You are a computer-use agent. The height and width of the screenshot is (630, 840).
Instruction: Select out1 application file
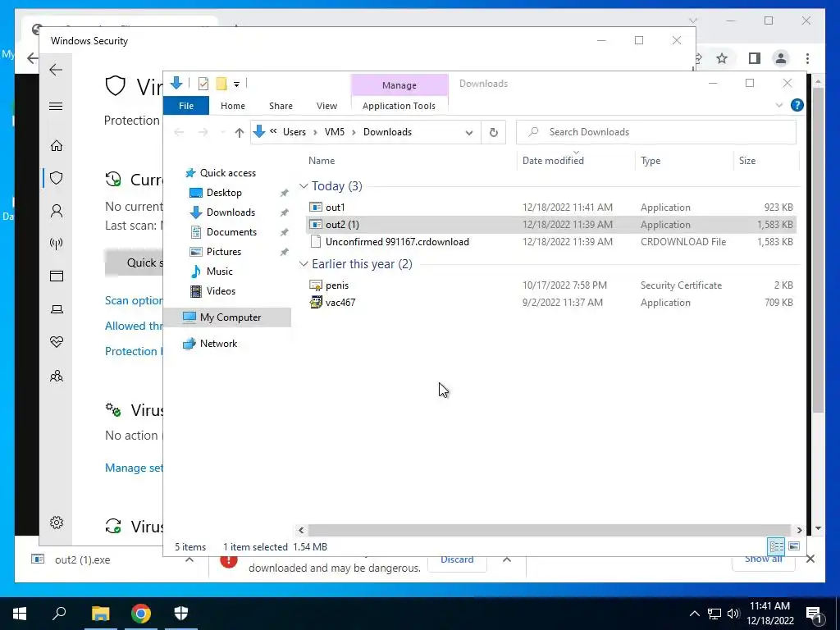550,208
